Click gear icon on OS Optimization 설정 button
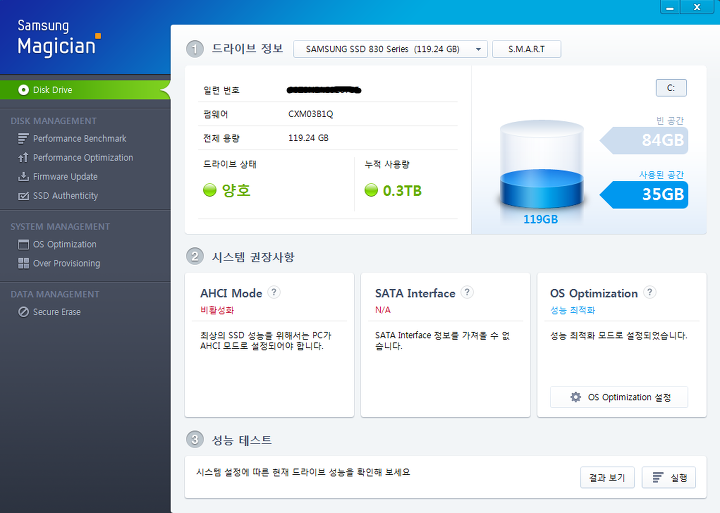 pyautogui.click(x=575, y=397)
